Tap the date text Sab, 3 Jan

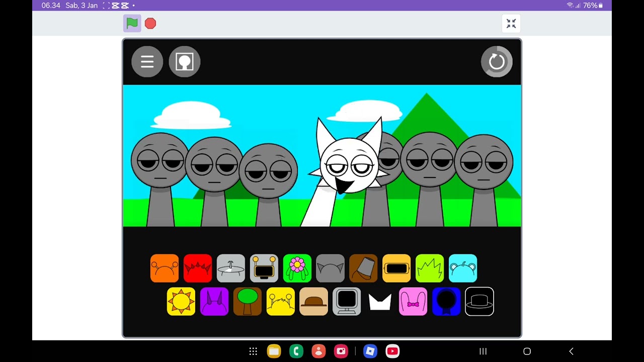[82, 6]
